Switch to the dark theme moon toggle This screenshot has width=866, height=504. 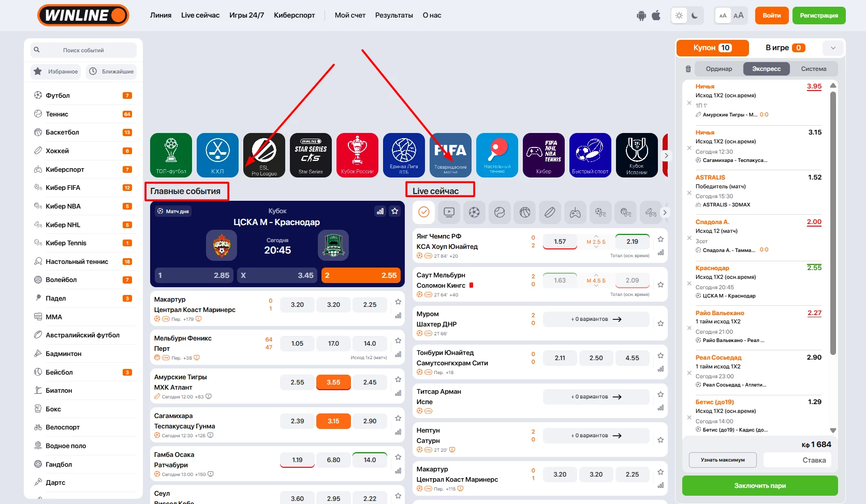695,16
